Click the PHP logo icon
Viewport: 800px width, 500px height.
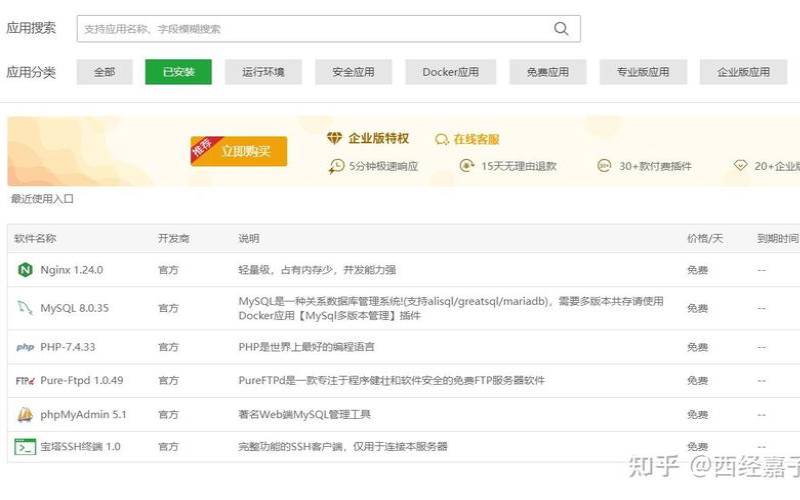click(x=25, y=347)
